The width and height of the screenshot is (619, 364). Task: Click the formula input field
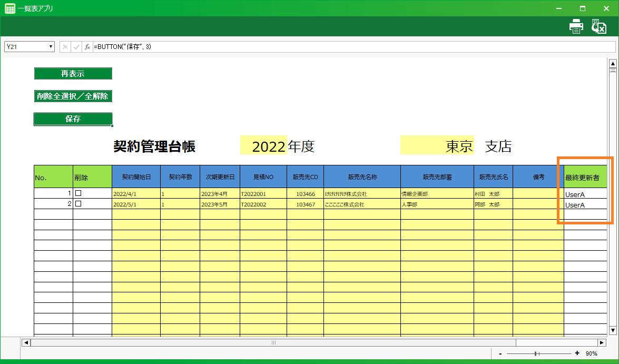click(x=353, y=47)
